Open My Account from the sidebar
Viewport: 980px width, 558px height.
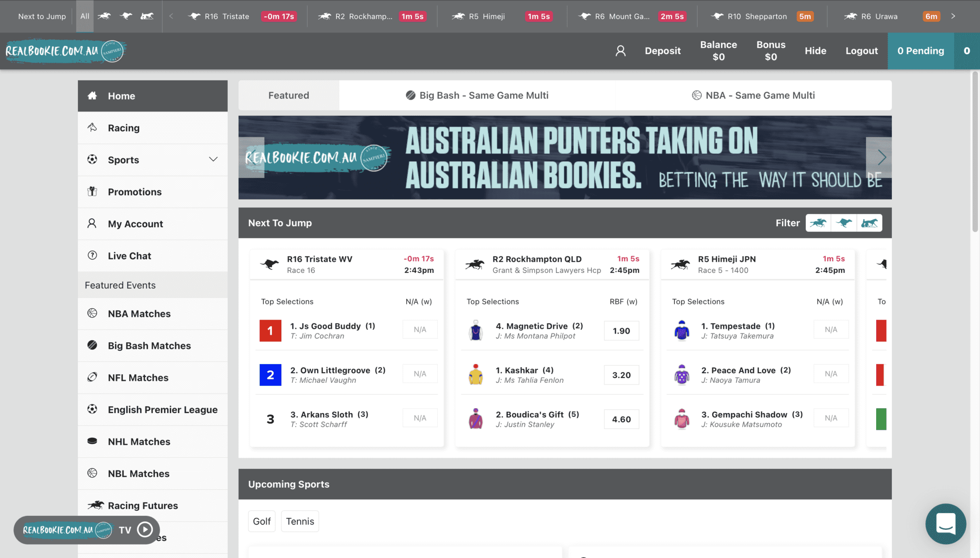[153, 223]
